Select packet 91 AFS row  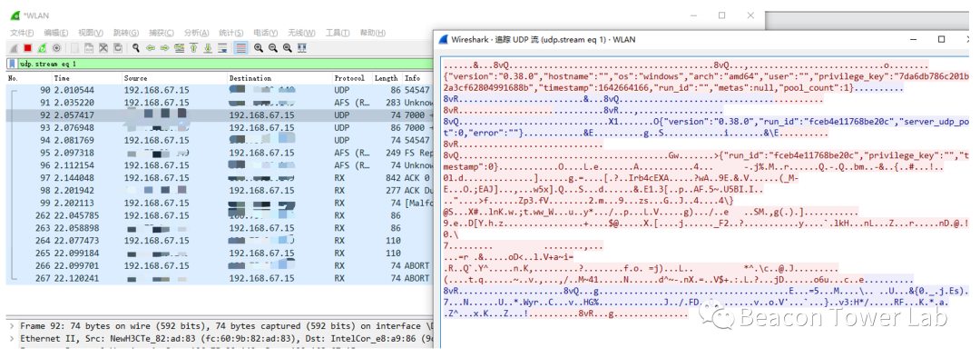pyautogui.click(x=220, y=103)
